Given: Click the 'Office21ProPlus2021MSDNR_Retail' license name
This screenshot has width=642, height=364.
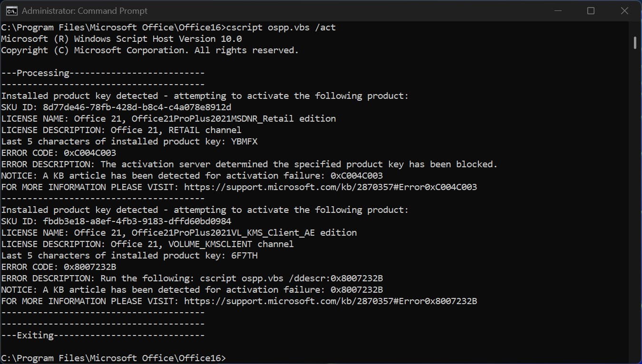Looking at the screenshot, I should click(213, 119).
